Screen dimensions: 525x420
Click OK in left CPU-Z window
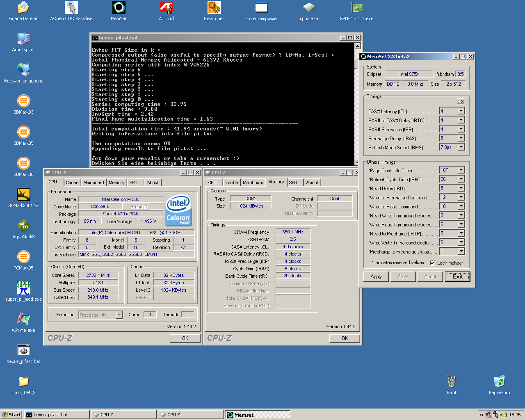tap(185, 338)
